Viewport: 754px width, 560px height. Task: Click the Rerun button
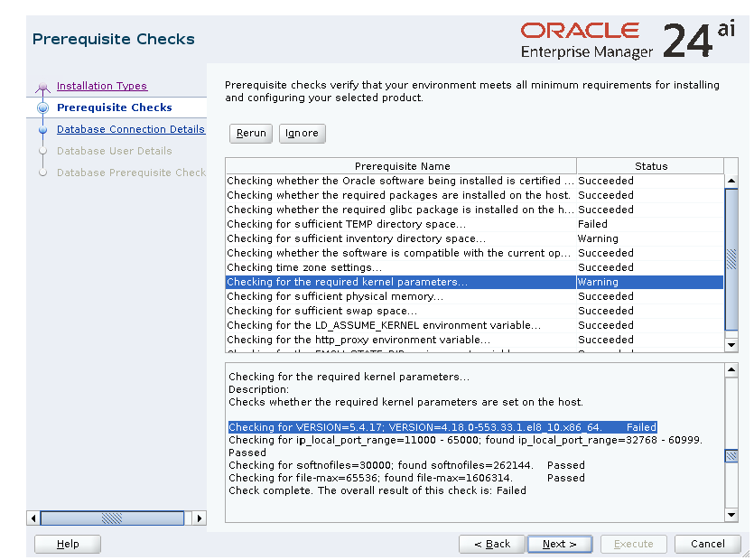[x=251, y=134]
